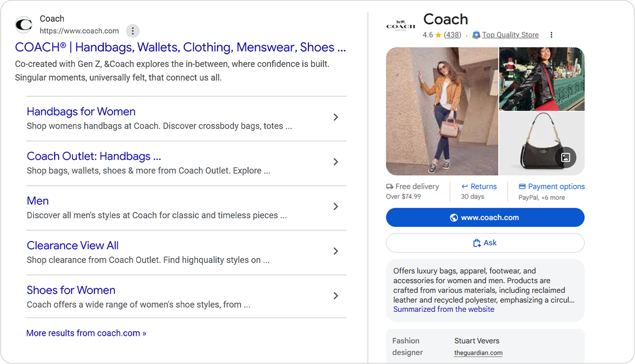Open photo of woman in tan jacket
The height and width of the screenshot is (364, 635).
click(442, 112)
